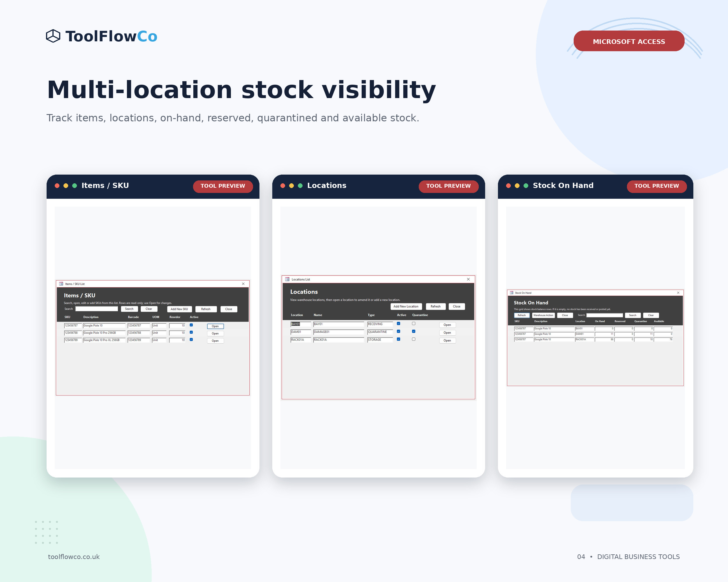Uncheck Quarantine checkbox for DAM01
728x582 pixels.
(414, 331)
